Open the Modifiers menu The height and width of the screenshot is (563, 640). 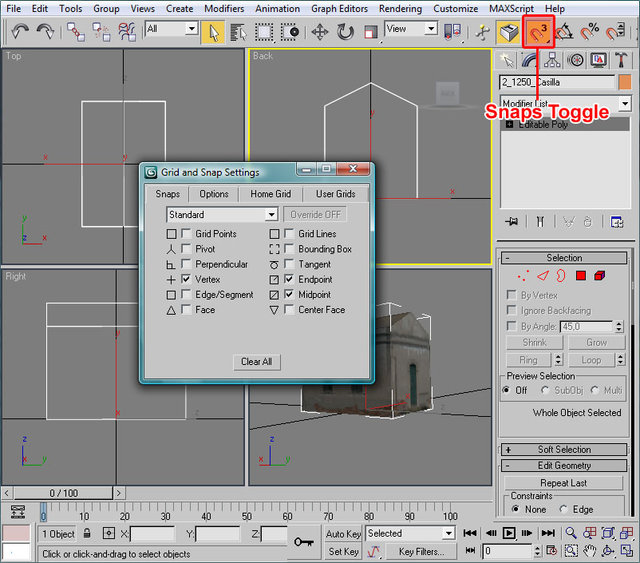(x=223, y=8)
